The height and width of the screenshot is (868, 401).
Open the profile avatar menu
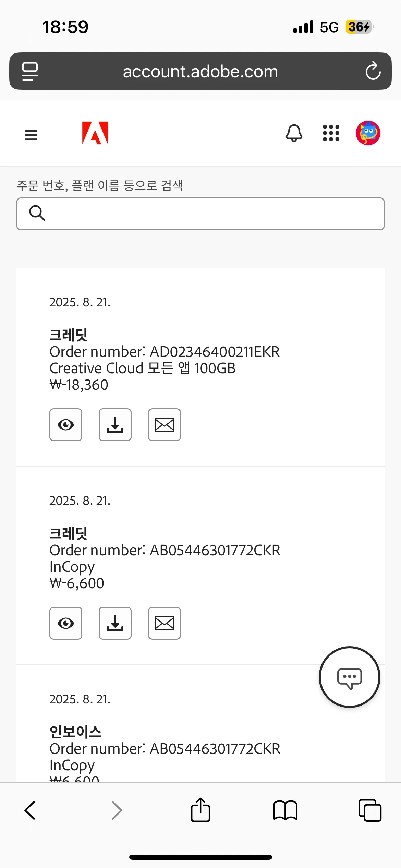coord(368,133)
